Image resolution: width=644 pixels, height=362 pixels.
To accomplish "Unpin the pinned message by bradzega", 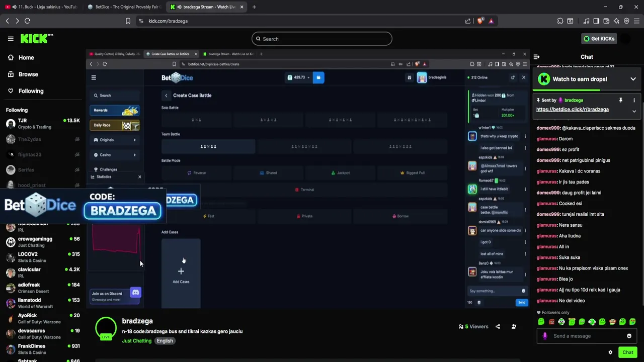I will point(620,100).
